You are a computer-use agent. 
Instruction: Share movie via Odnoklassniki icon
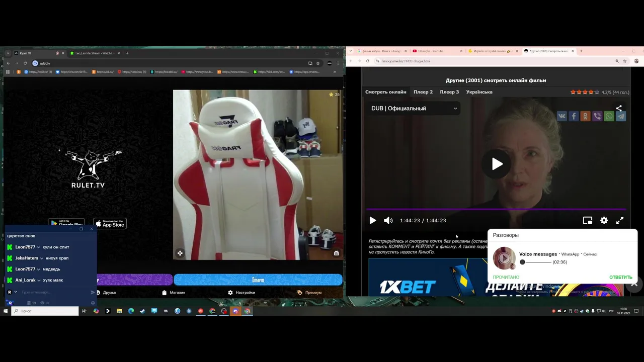(585, 116)
